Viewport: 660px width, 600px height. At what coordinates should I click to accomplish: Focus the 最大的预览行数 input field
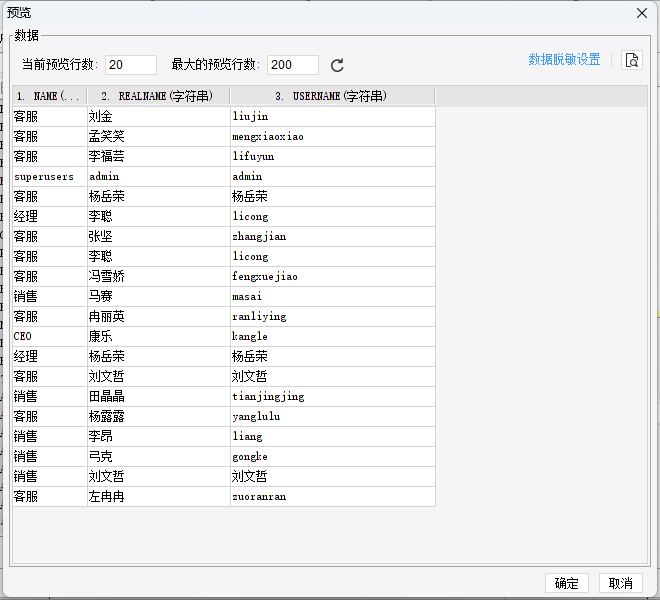point(293,65)
